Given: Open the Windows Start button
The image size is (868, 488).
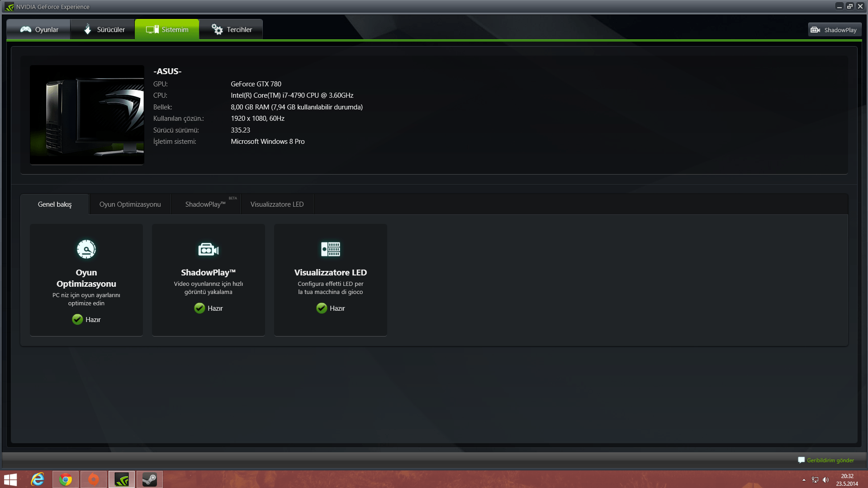Looking at the screenshot, I should click(x=10, y=479).
